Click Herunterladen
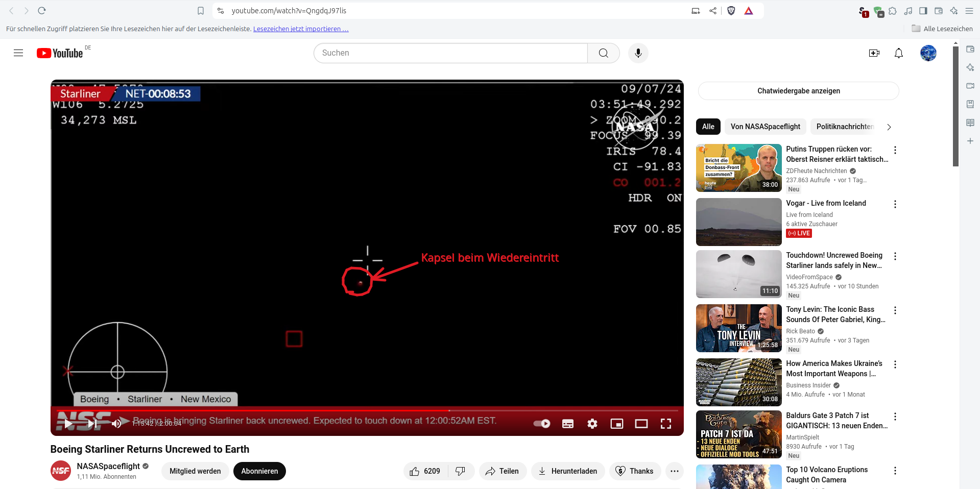Image resolution: width=980 pixels, height=489 pixels. pyautogui.click(x=568, y=471)
